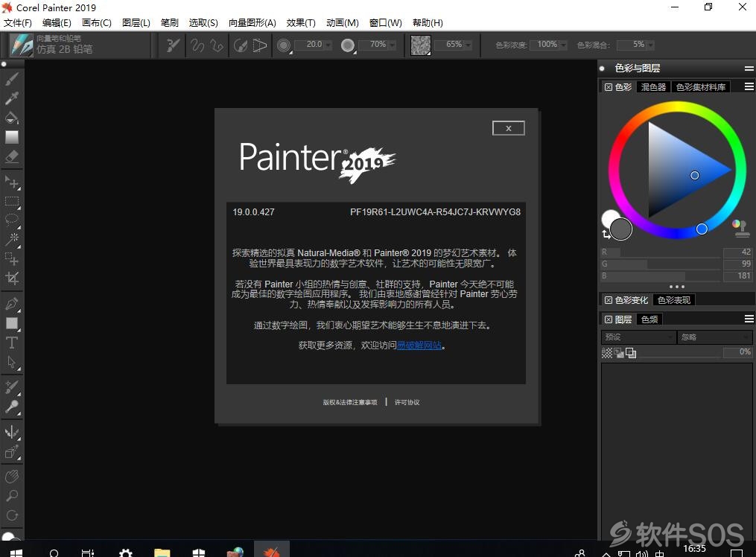Select the Lasso selection tool
Image resolution: width=756 pixels, height=557 pixels.
point(12,220)
